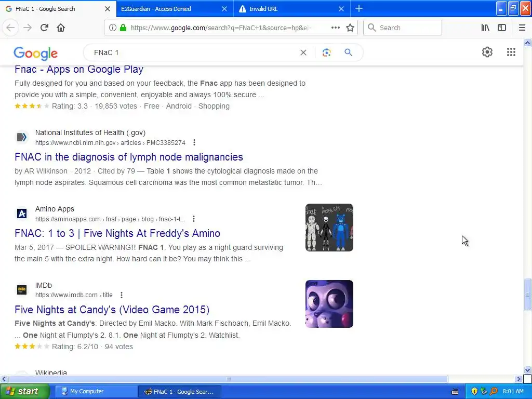Screen dimensions: 532x399
Task: Click FNaC 1 - Google Search taskbar button
Action: tap(180, 392)
